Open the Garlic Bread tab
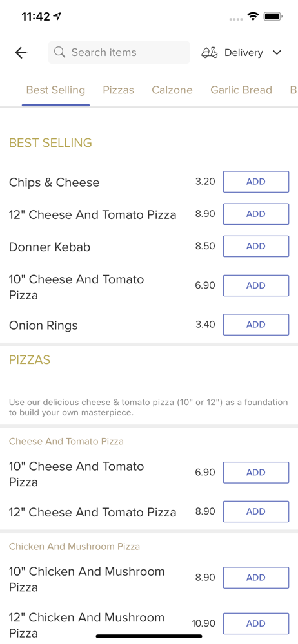This screenshot has width=298, height=644. point(241,90)
